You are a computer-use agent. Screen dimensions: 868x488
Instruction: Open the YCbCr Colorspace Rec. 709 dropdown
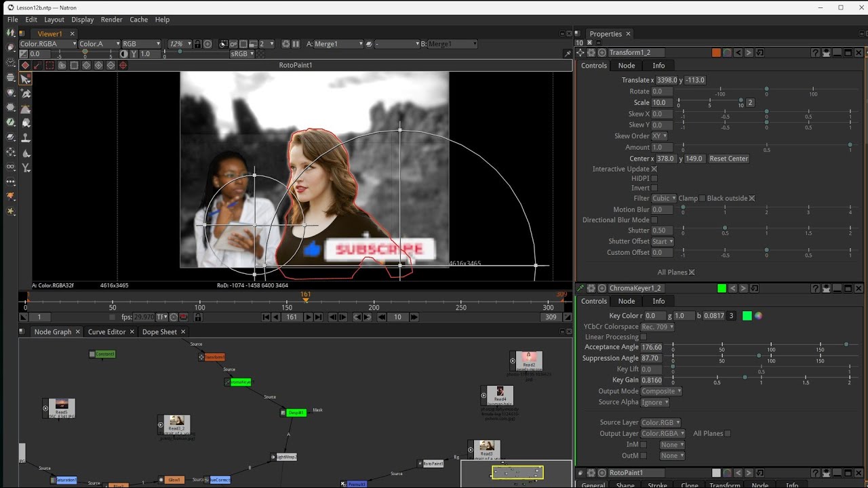[x=658, y=326]
